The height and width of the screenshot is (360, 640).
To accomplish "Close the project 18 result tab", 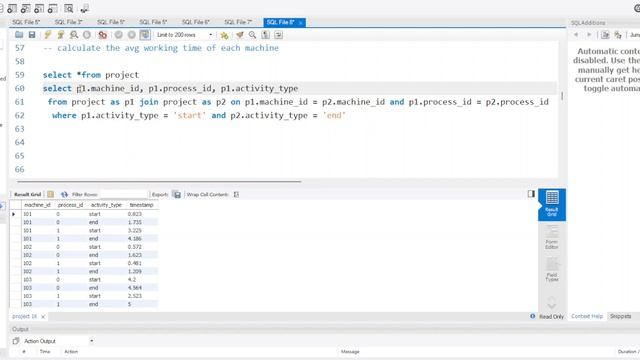I will tap(43, 316).
